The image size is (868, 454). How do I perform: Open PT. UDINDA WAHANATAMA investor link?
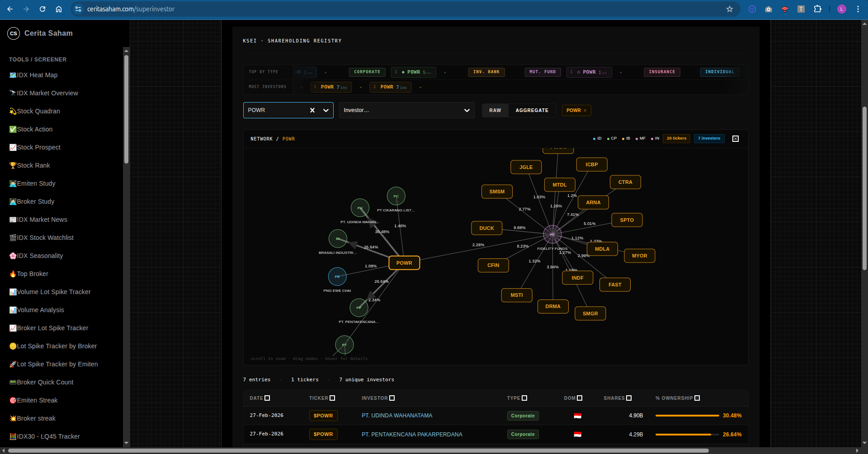click(396, 416)
